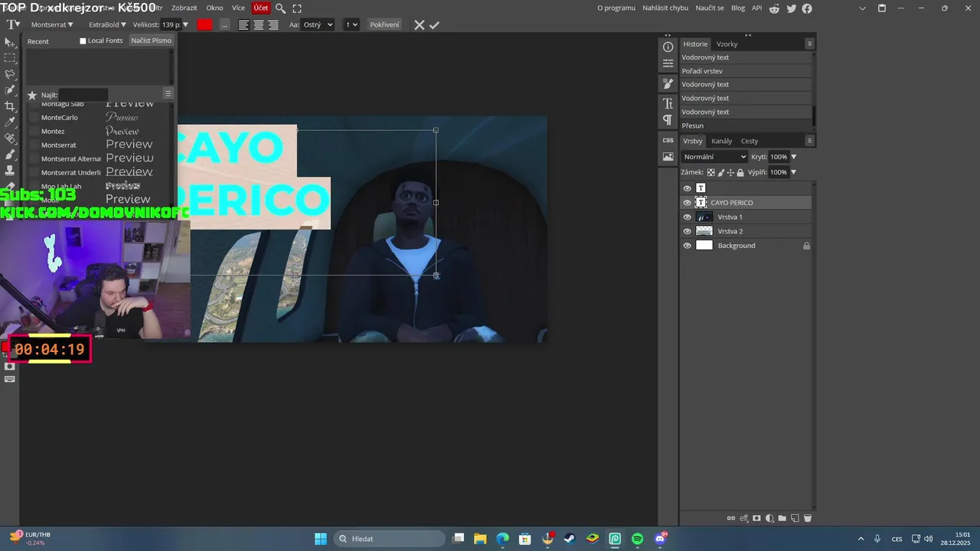Image resolution: width=980 pixels, height=551 pixels.
Task: Open the Více menu
Action: [238, 8]
